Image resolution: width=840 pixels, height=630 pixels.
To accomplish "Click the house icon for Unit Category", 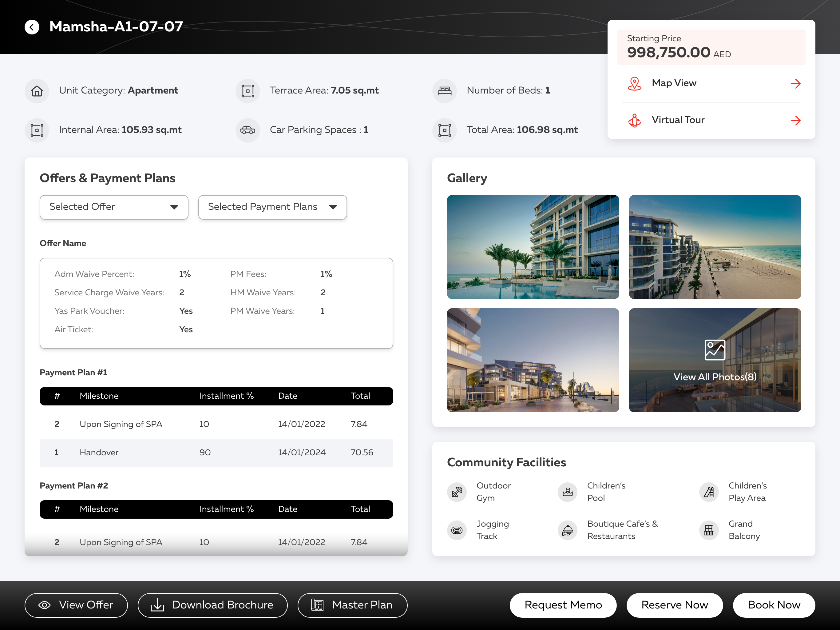I will click(x=37, y=91).
